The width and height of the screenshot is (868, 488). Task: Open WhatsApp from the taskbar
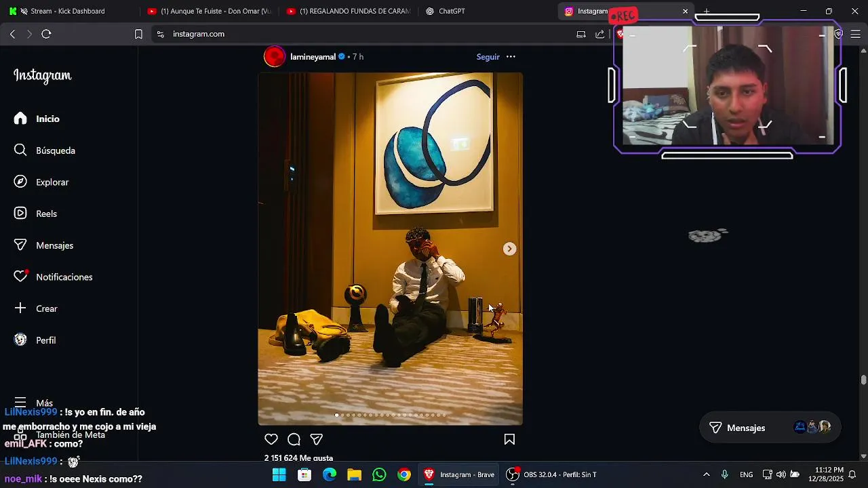[379, 474]
